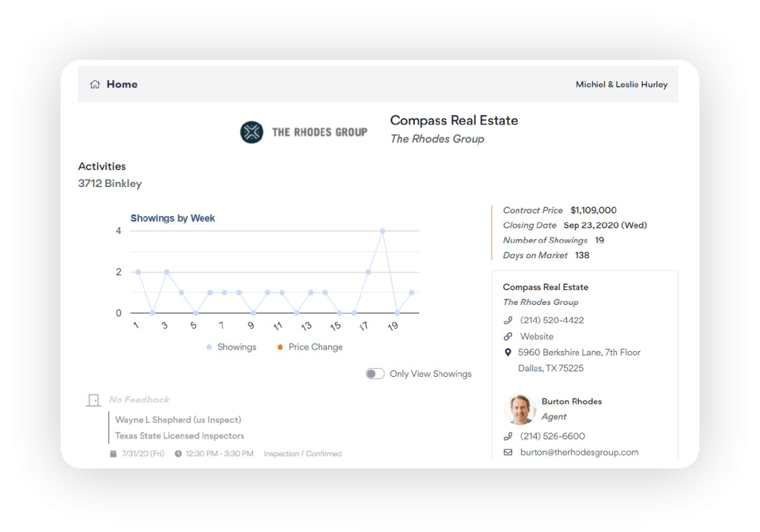Click phone icon beside (214) 526-6600

(x=508, y=436)
